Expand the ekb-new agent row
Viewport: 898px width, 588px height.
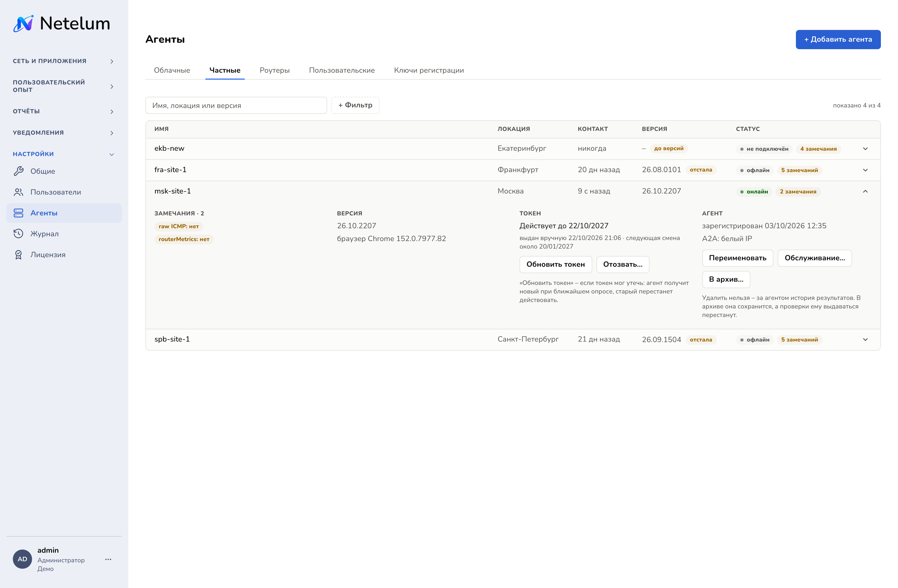coord(865,149)
